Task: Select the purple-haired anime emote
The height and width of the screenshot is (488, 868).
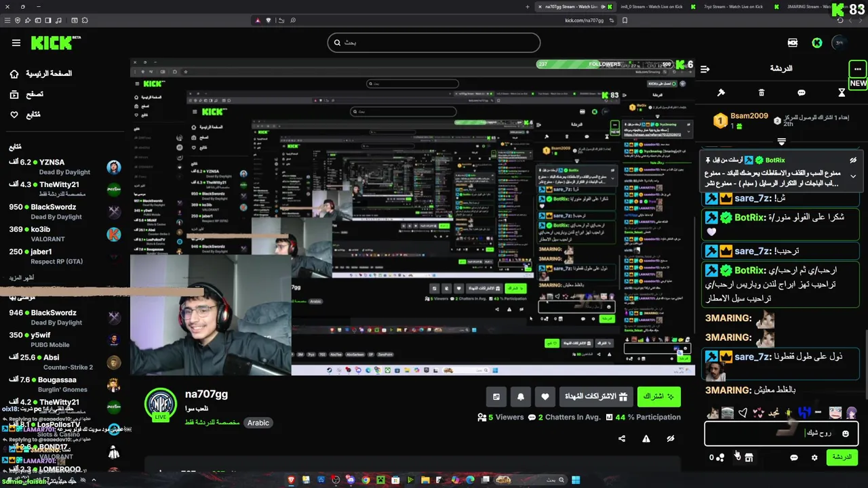Action: pyautogui.click(x=852, y=413)
